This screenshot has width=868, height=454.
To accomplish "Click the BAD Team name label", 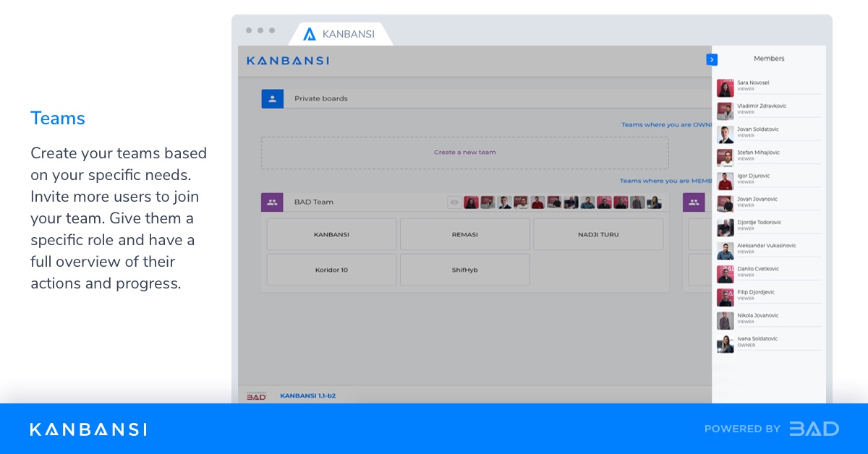I will (314, 202).
